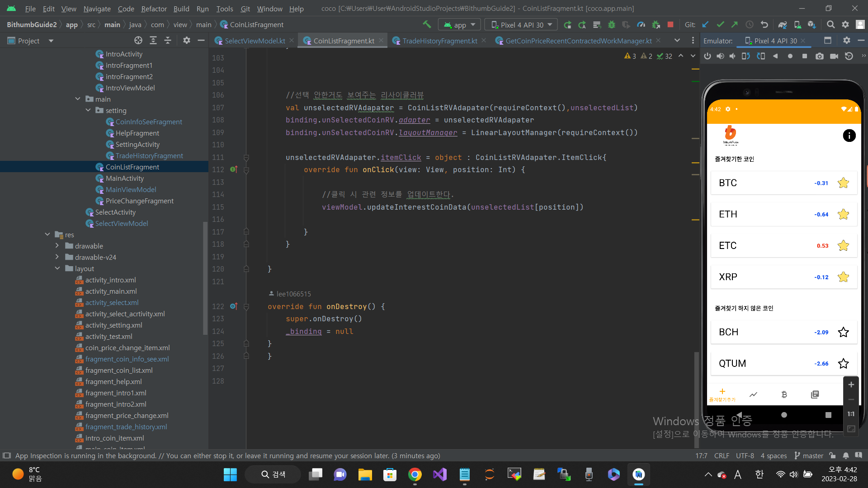868x488 pixels.
Task: Take emulator screenshot with camera icon
Action: pos(819,56)
